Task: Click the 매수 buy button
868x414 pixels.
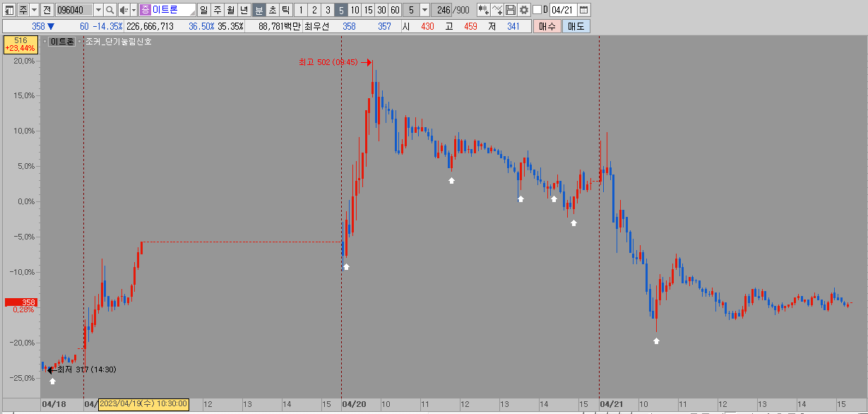Action: (x=547, y=26)
